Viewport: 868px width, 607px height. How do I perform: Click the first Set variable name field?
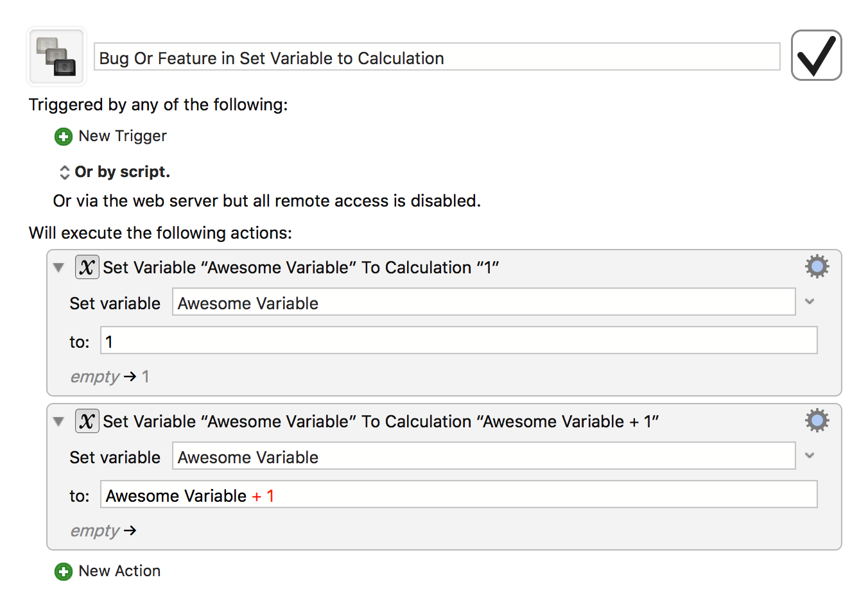point(485,302)
